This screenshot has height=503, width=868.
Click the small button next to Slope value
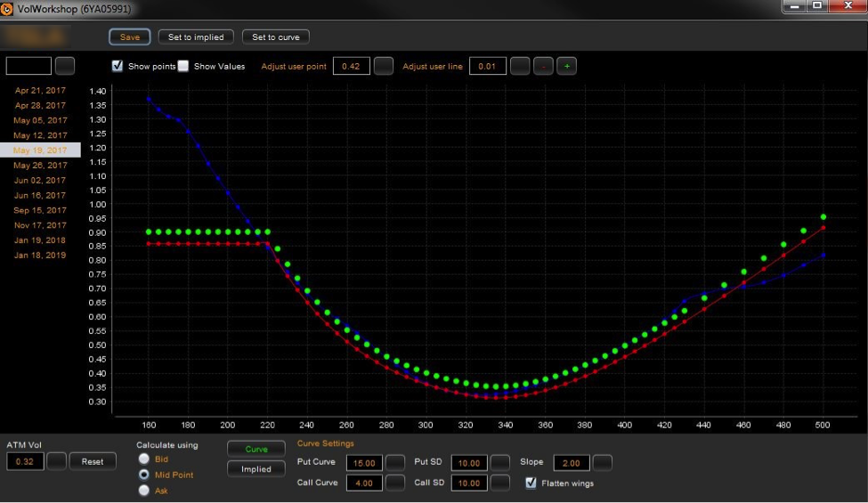603,462
